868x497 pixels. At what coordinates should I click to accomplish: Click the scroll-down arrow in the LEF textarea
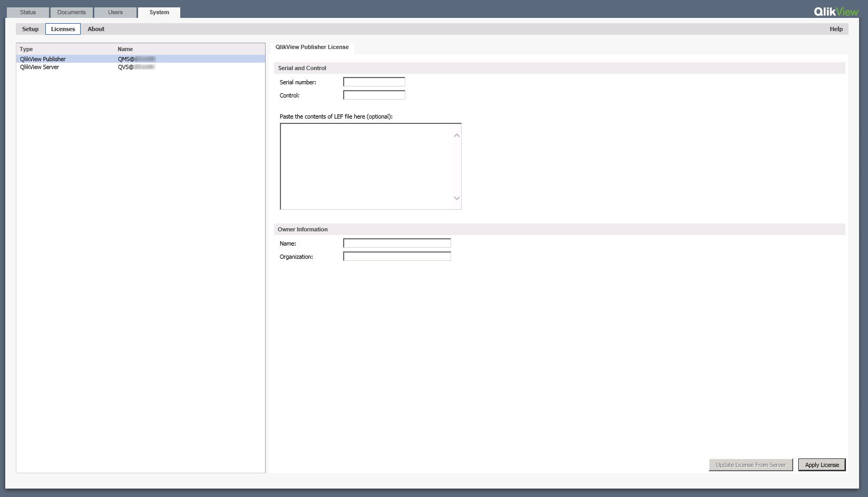pos(456,198)
